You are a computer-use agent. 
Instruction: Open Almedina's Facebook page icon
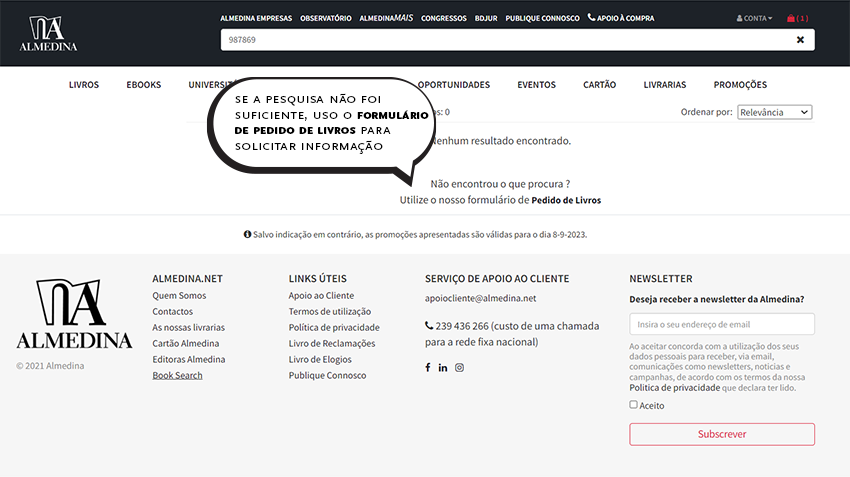(x=428, y=368)
